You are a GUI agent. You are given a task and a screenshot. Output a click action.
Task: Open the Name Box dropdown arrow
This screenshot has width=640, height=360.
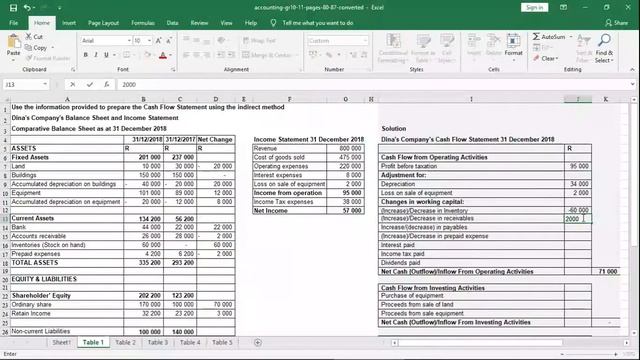pos(45,84)
